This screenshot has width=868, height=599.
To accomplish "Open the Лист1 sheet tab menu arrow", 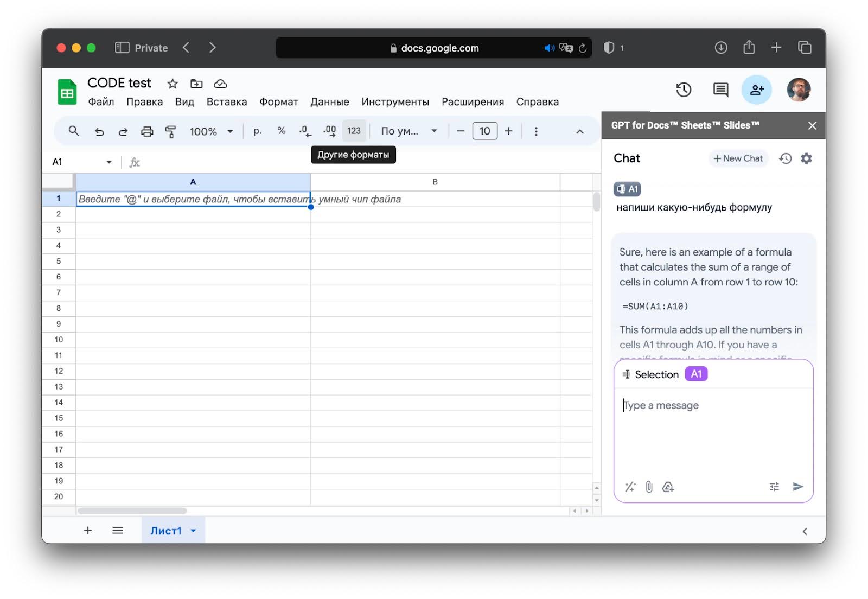I will pos(193,531).
